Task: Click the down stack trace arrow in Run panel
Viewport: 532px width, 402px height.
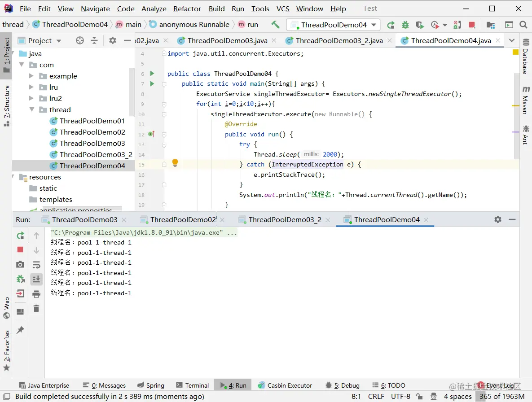Action: [x=36, y=250]
